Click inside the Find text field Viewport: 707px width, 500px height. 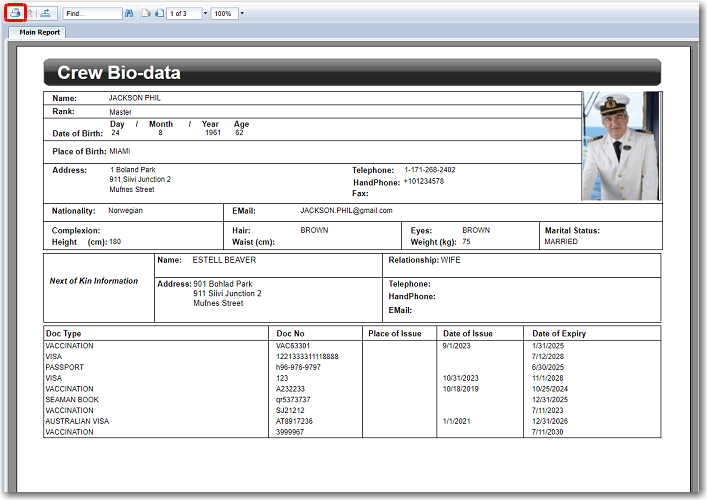click(92, 14)
